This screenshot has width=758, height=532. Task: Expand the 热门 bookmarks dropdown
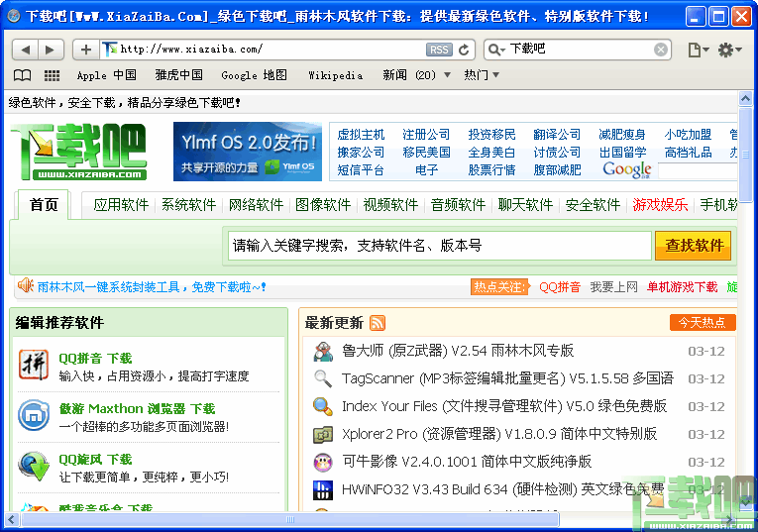tap(495, 75)
